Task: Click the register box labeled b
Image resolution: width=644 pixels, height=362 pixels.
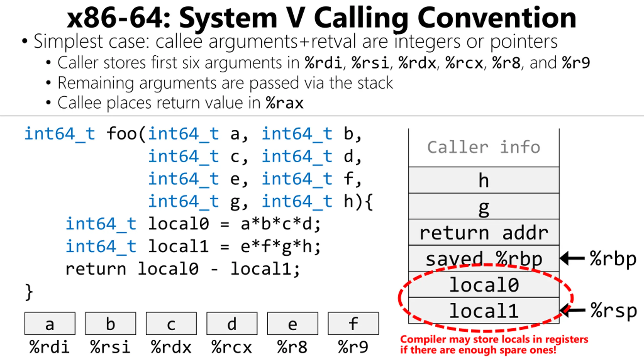Action: click(110, 324)
